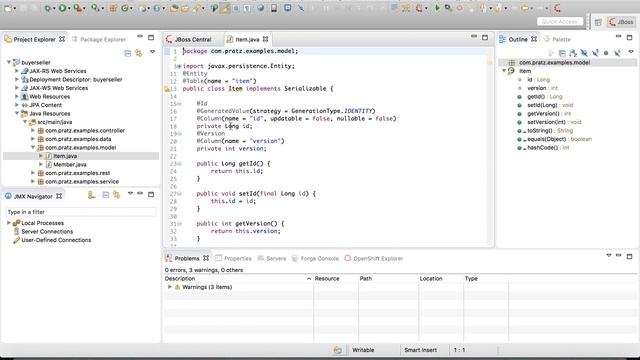Click the blue monitor icon in toolbar
640x360 pixels.
point(288,8)
